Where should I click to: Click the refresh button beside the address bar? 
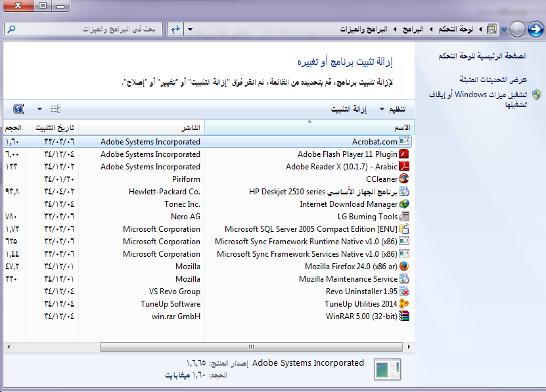pyautogui.click(x=175, y=30)
